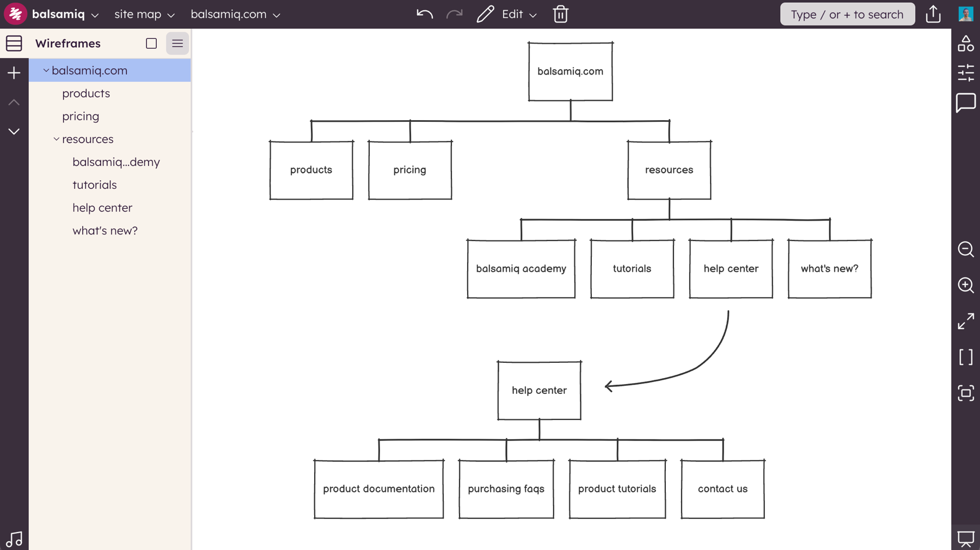Click the Undo arrow icon
Image resolution: width=980 pixels, height=550 pixels.
click(424, 14)
